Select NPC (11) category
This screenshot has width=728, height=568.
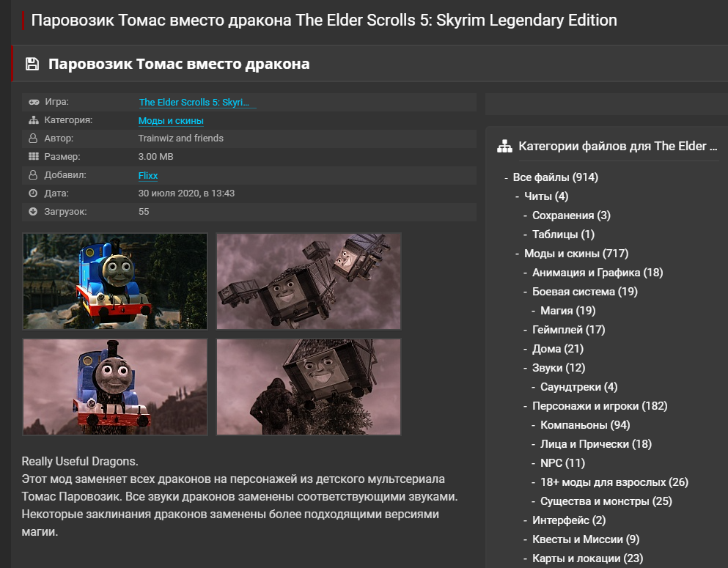coord(563,462)
